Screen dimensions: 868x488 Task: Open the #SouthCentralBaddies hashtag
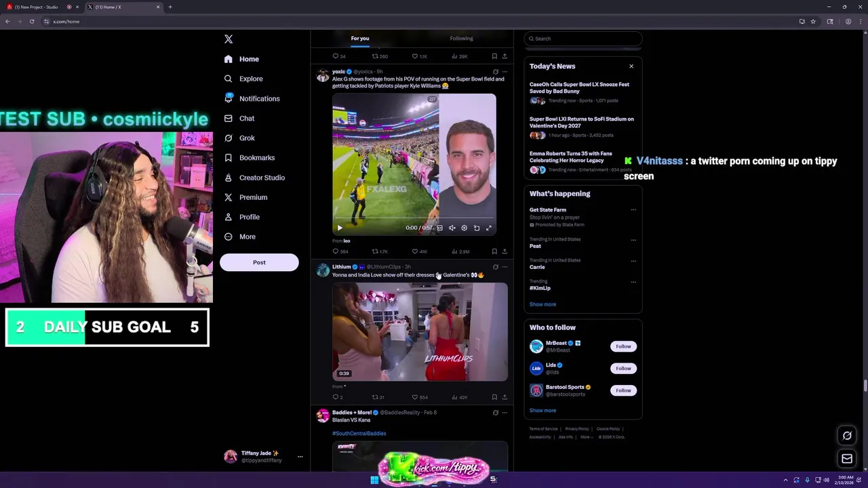point(359,433)
